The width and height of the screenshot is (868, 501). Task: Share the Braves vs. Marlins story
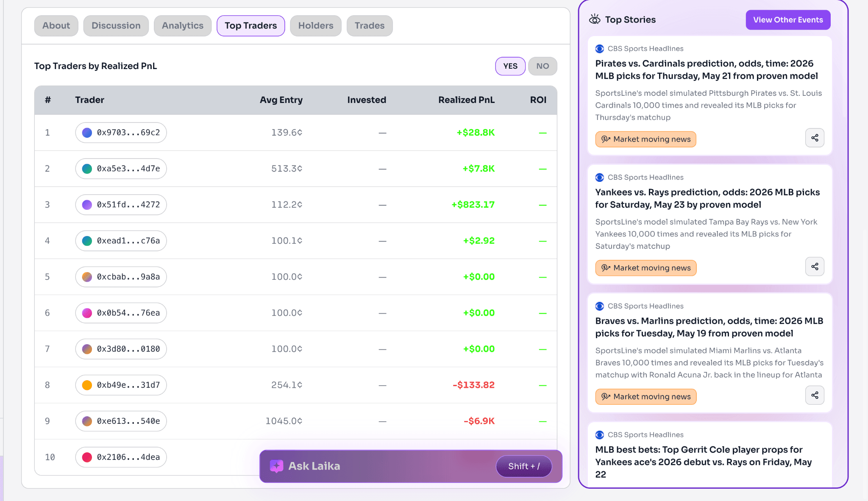[x=815, y=395]
